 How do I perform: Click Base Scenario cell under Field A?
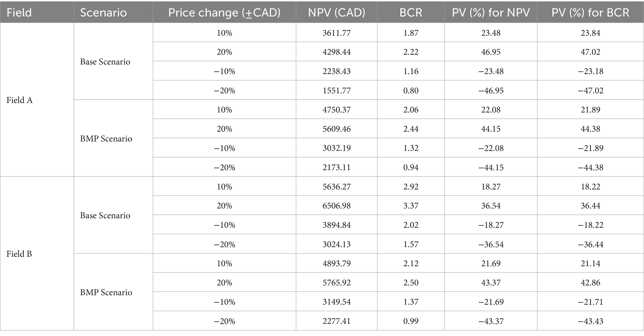pos(105,62)
